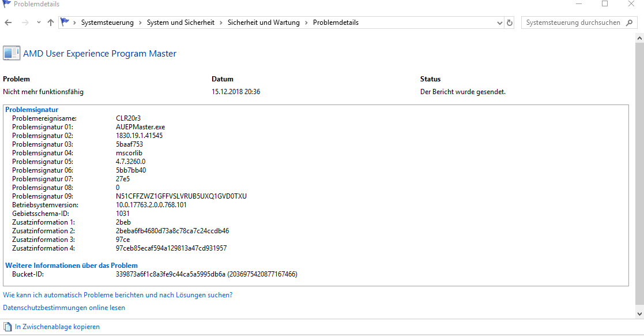The width and height of the screenshot is (644, 336).
Task: Open Datenschutzbestimmungen online lesen link
Action: click(x=64, y=308)
